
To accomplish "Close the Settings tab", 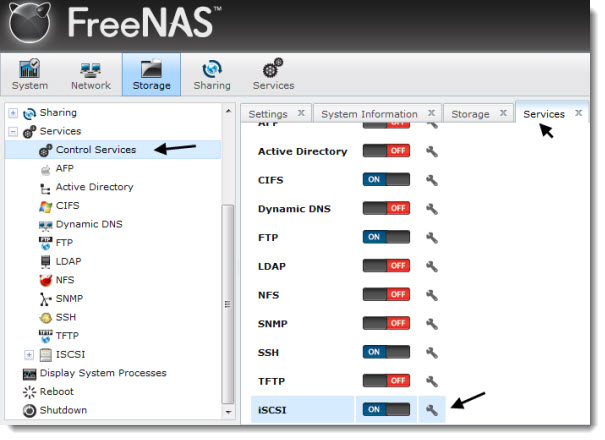I will [301, 113].
